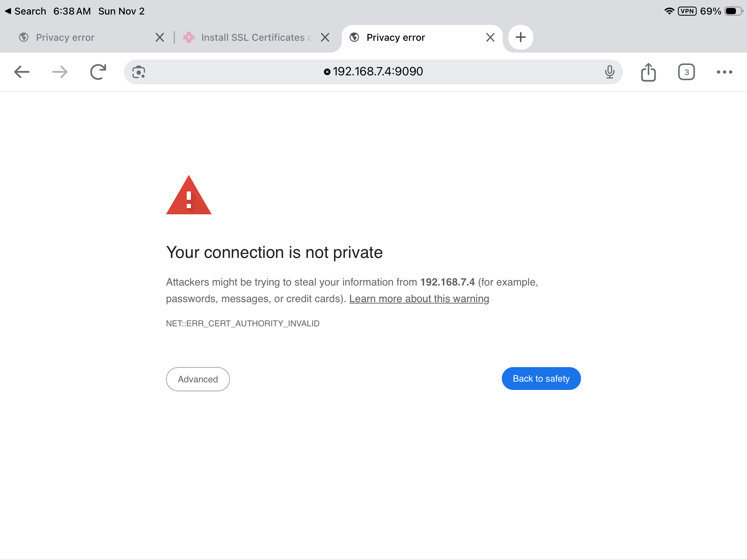Close the Install SSL Certificates tab
This screenshot has width=747, height=560.
point(325,37)
